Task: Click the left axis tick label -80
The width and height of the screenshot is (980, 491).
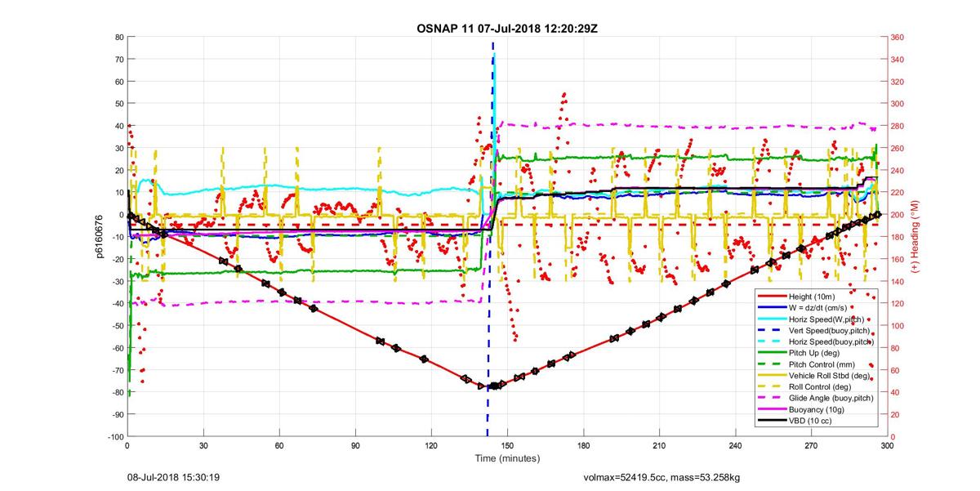Action: point(117,393)
